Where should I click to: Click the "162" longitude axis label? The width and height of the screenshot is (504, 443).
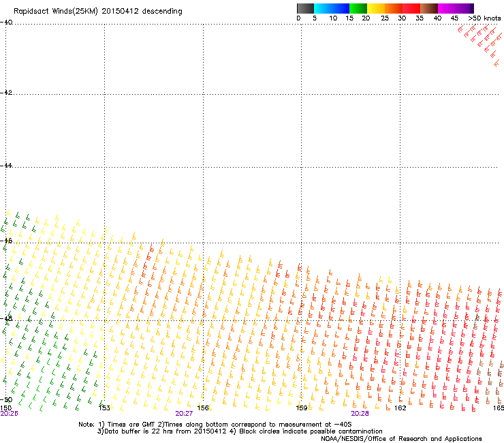(x=400, y=408)
